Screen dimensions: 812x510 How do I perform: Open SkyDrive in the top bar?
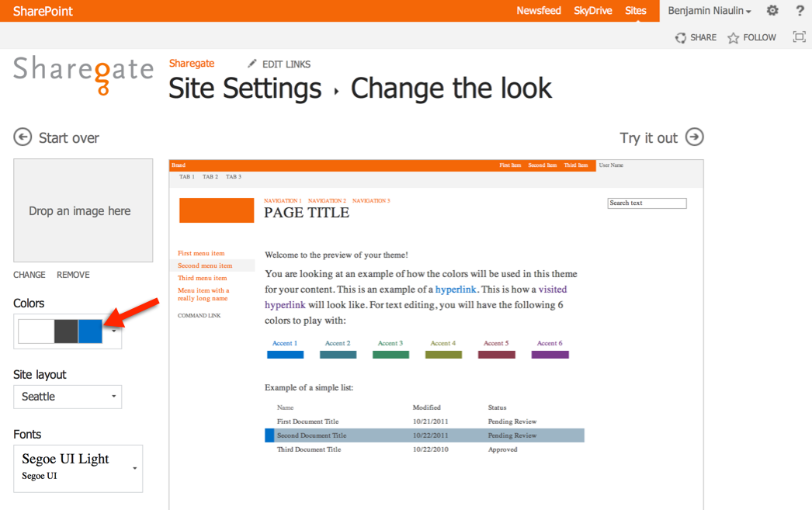coord(593,11)
